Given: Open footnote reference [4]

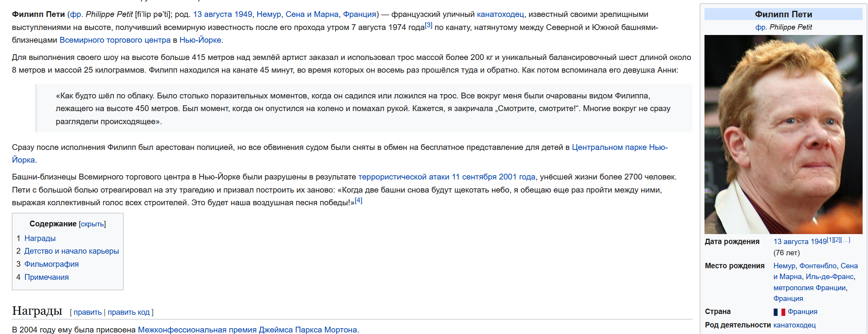Looking at the screenshot, I should point(359,200).
